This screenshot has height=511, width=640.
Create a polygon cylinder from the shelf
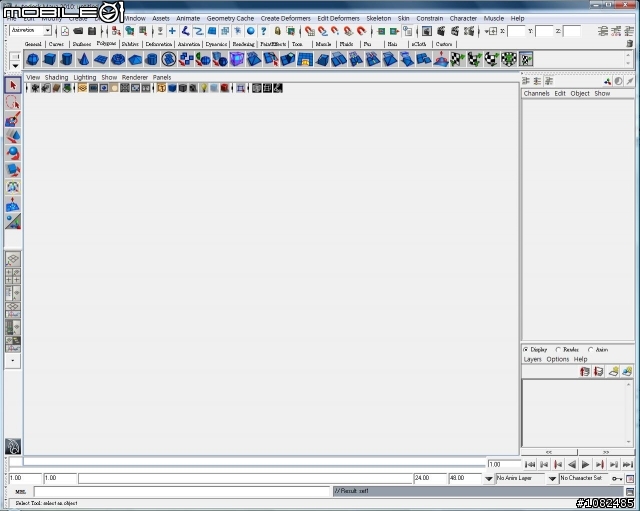tap(67, 60)
